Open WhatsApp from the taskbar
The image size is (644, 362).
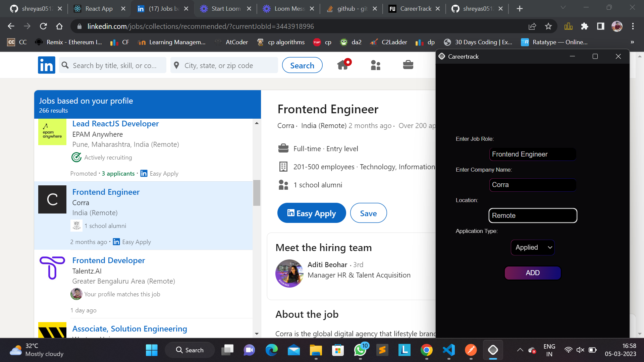(360, 350)
